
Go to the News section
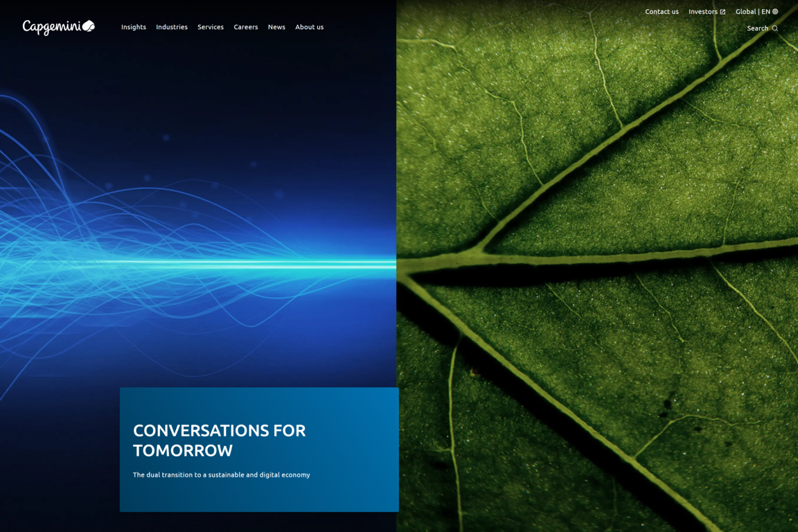pos(276,27)
